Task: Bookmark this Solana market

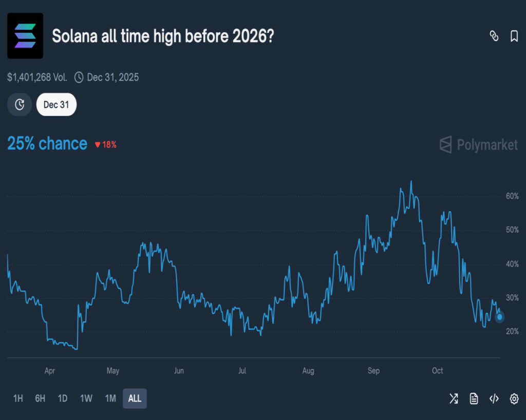Action: 514,36
